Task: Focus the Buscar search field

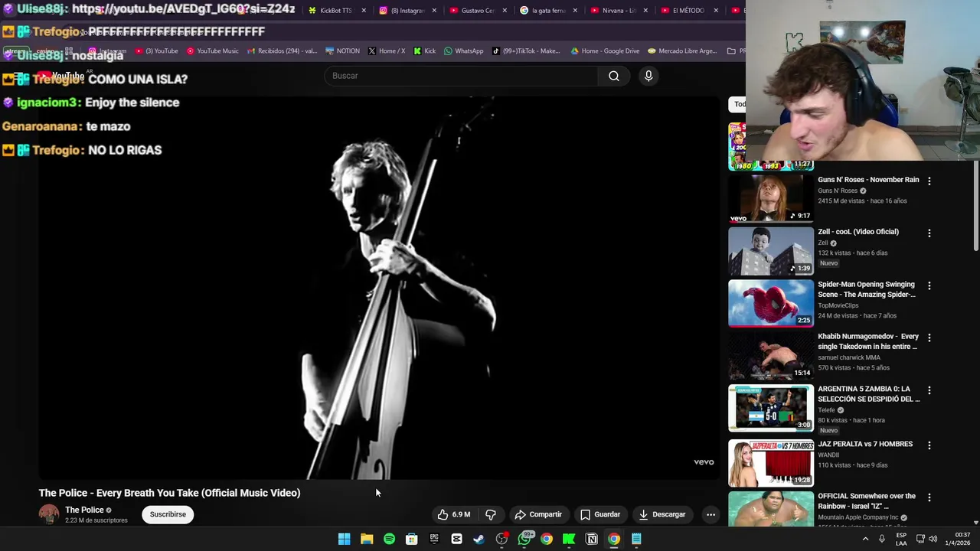Action: [x=462, y=76]
